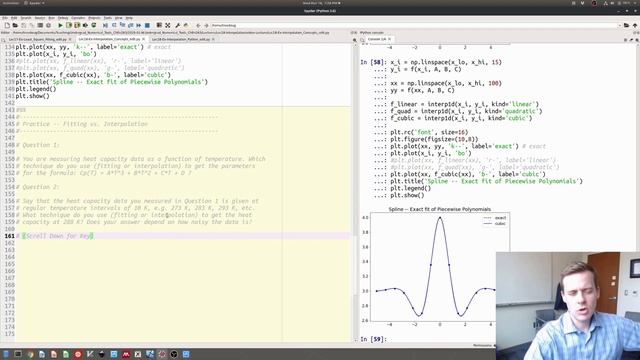Click the Fullscreen mode cross-arrows icon
The image size is (640, 360).
point(167,25)
